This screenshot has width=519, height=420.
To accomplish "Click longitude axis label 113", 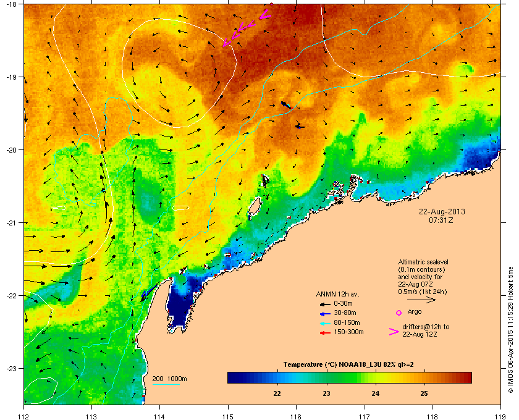I will (91, 416).
